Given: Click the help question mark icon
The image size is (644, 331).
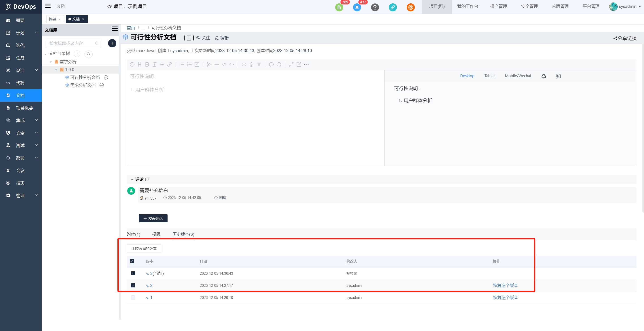Looking at the screenshot, I should 374,7.
